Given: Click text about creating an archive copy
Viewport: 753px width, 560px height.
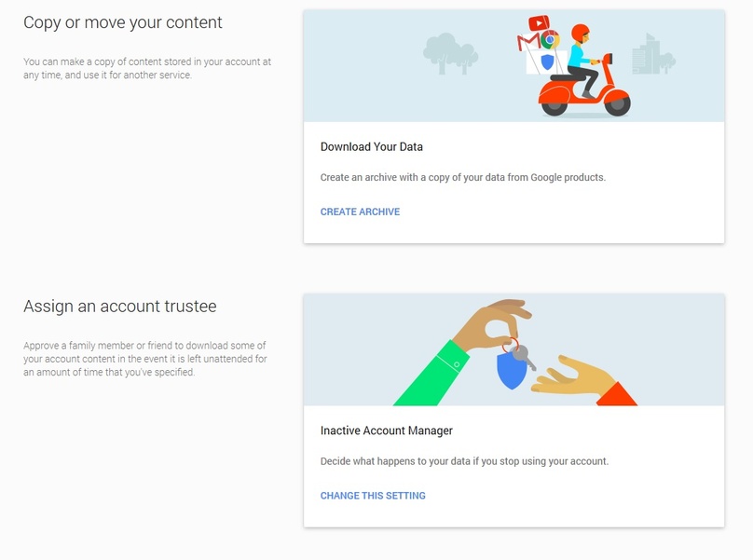Looking at the screenshot, I should [463, 178].
